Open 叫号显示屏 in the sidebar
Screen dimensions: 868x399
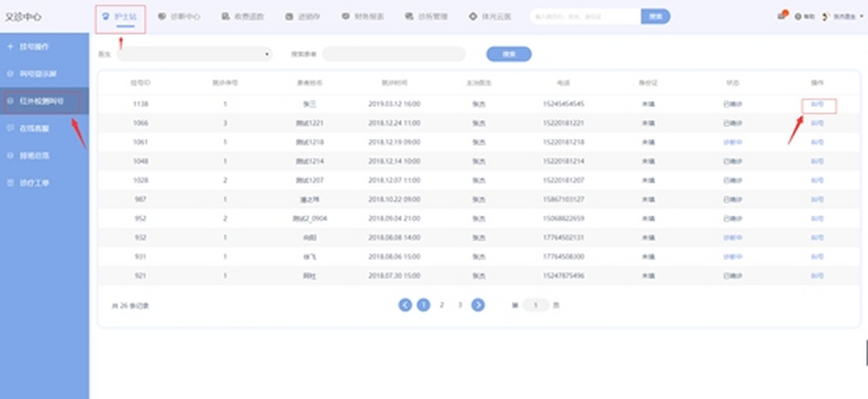click(44, 74)
